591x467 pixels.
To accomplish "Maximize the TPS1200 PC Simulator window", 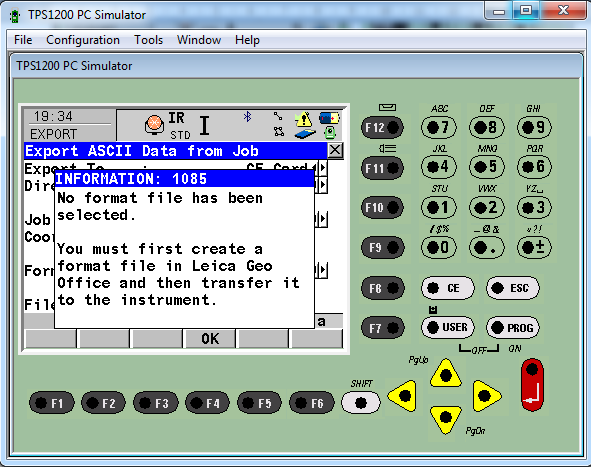I will point(526,10).
